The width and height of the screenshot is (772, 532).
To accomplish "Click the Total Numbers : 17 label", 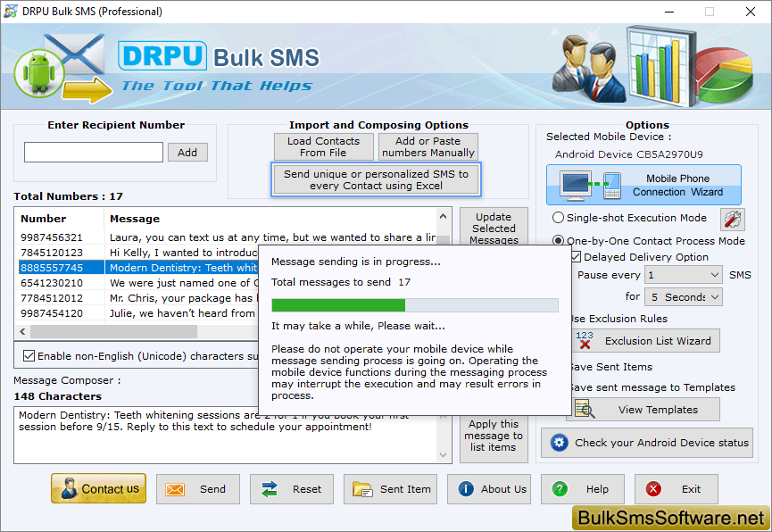I will tap(68, 196).
